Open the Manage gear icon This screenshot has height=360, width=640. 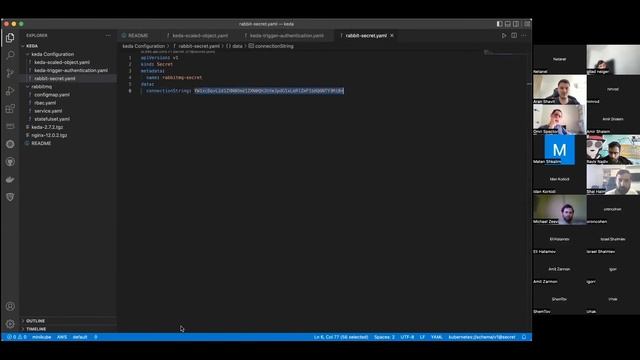10,324
